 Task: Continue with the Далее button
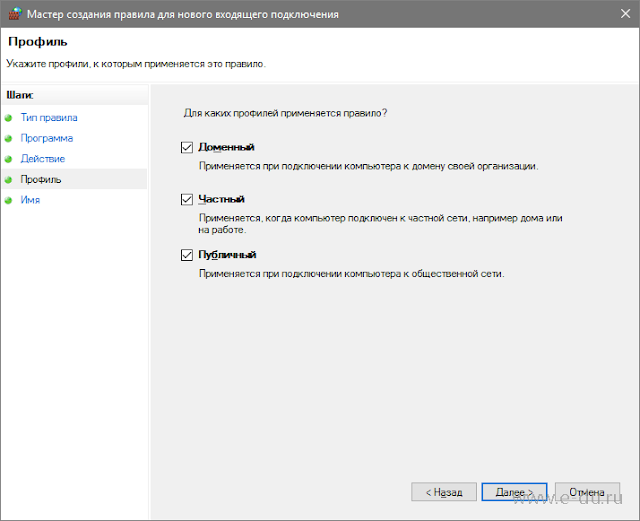point(515,492)
